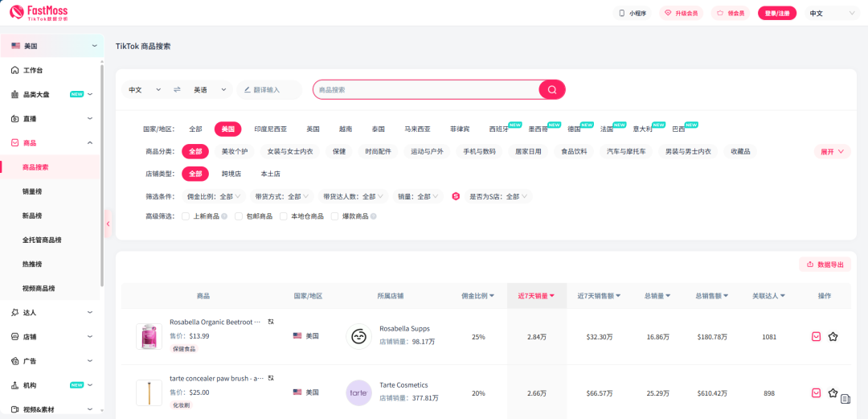
Task: Click the language swap arrows icon
Action: (177, 89)
